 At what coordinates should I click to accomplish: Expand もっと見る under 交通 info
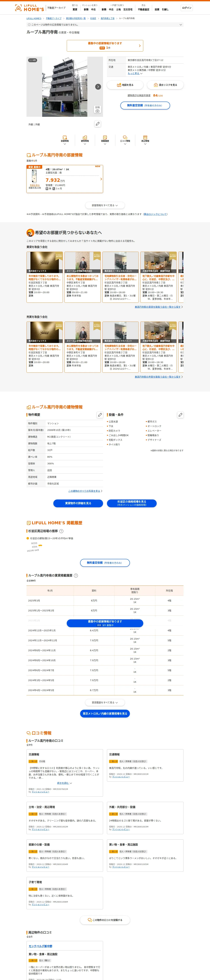[135, 73]
